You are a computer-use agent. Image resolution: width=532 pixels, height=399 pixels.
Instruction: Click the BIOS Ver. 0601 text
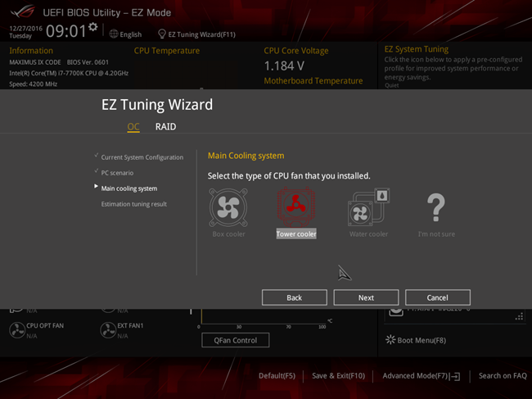[88, 62]
